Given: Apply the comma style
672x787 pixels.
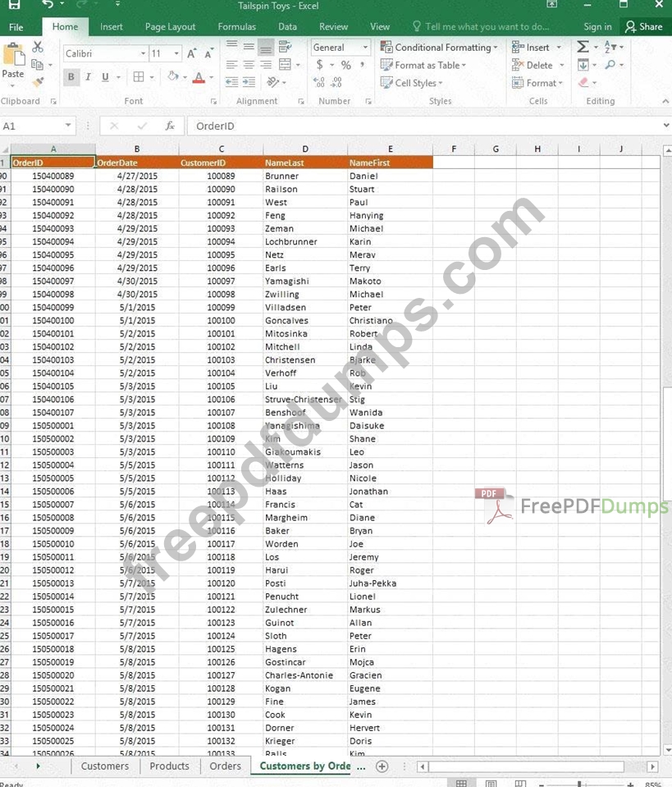Looking at the screenshot, I should pyautogui.click(x=363, y=65).
